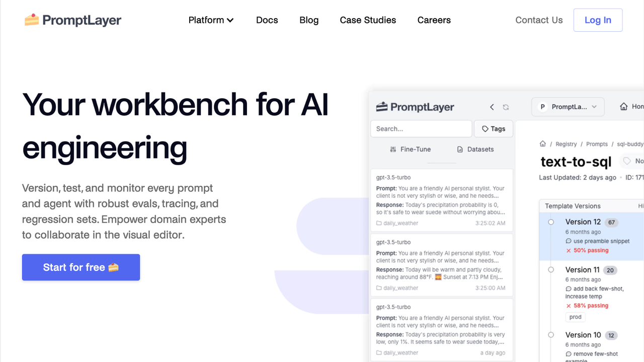Go to the Case Studies page
Screen dimensions: 644x362
(x=368, y=20)
